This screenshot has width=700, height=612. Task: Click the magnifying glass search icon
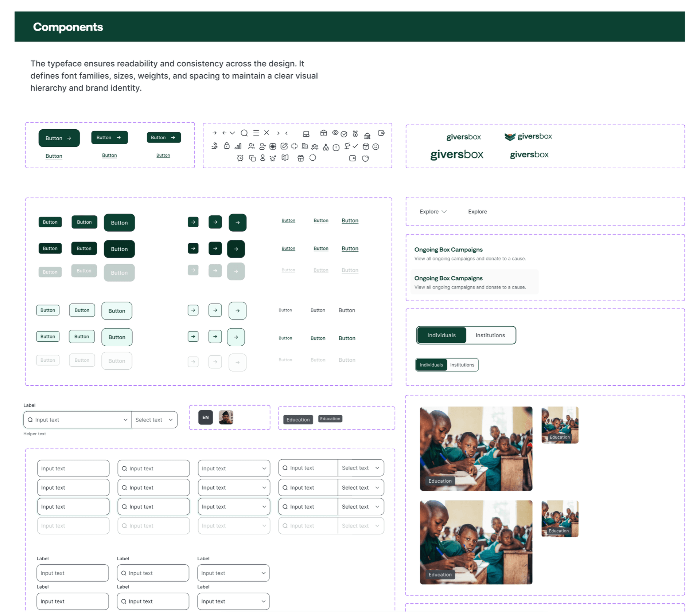tap(244, 133)
